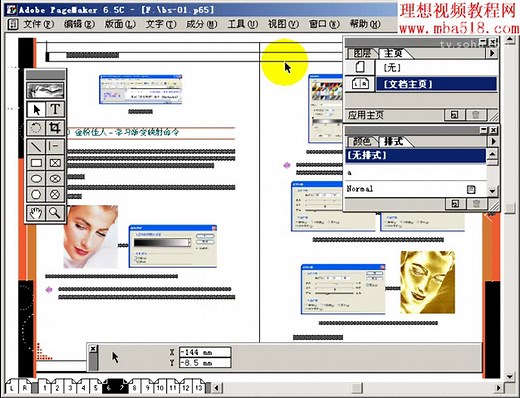
Task: Select the 'a' style entry
Action: (x=415, y=172)
